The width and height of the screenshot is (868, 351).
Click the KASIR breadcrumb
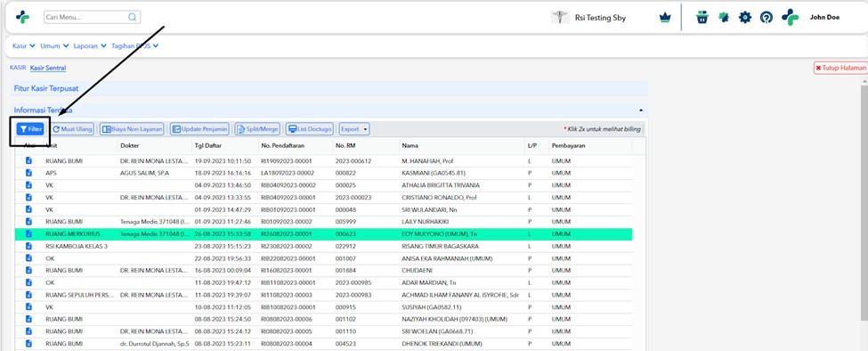coord(19,68)
